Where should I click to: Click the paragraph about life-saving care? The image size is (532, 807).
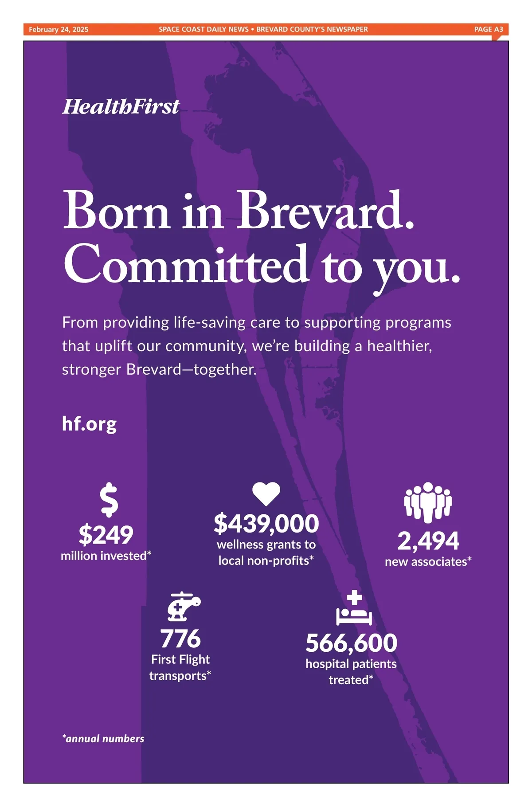(x=256, y=346)
